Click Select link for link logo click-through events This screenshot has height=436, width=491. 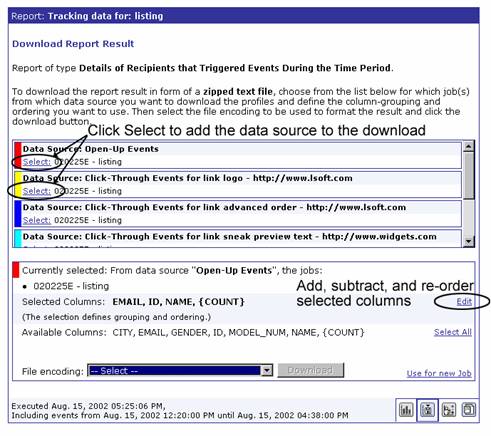click(37, 191)
